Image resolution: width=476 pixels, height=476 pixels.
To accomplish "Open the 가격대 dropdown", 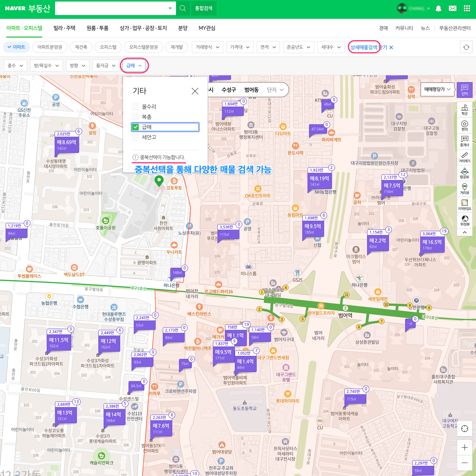I will (240, 47).
